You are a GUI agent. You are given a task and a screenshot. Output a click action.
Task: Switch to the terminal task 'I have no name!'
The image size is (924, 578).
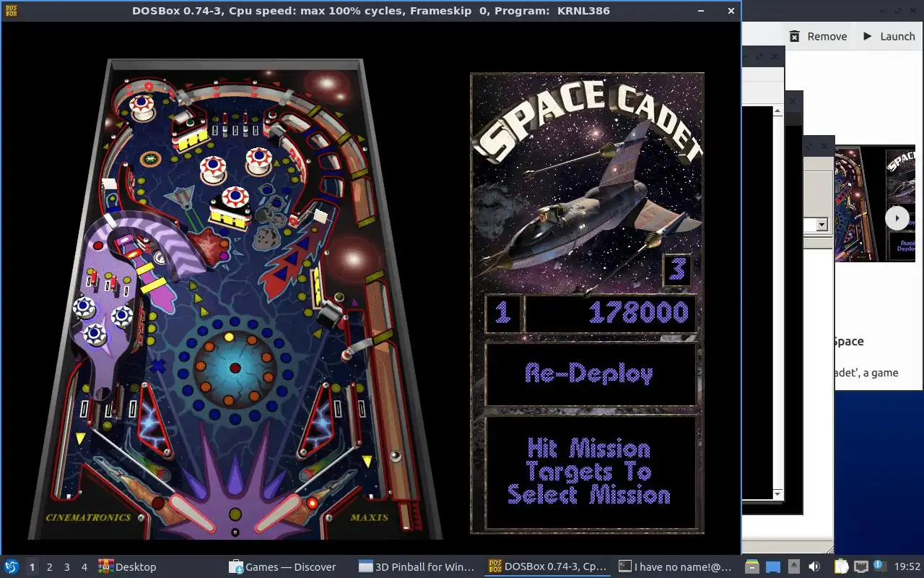tap(676, 567)
